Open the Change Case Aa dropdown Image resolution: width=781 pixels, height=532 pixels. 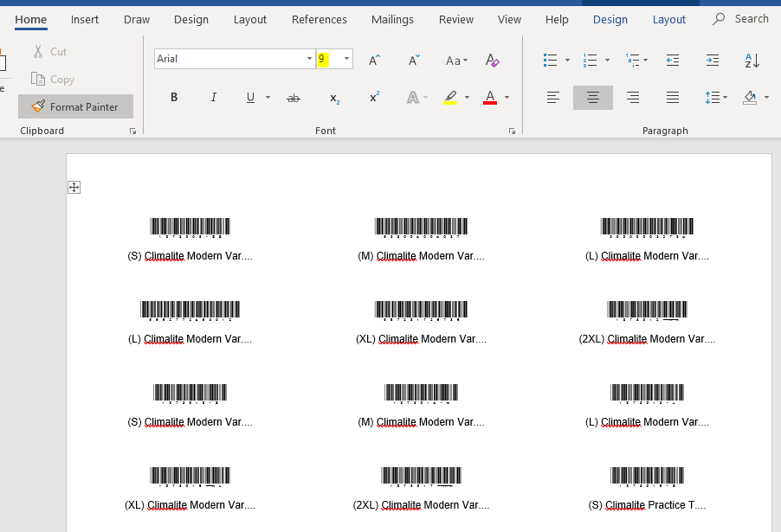[x=456, y=60]
